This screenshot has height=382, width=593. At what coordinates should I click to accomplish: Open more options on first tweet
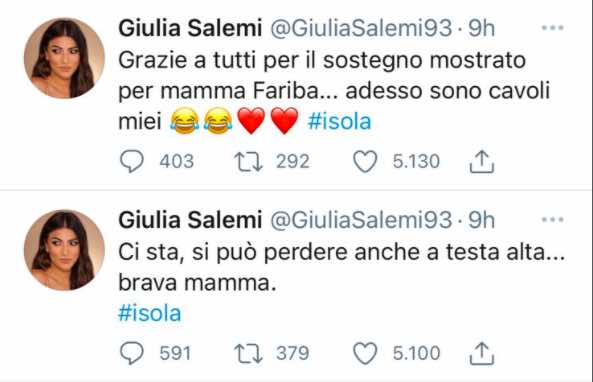coord(553,28)
